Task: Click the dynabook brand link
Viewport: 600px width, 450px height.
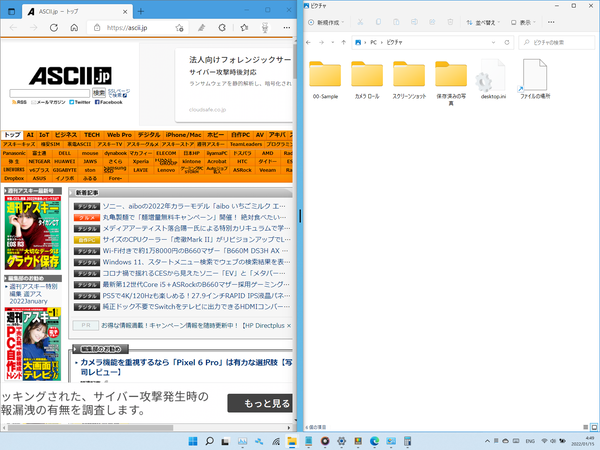Action: pos(115,153)
